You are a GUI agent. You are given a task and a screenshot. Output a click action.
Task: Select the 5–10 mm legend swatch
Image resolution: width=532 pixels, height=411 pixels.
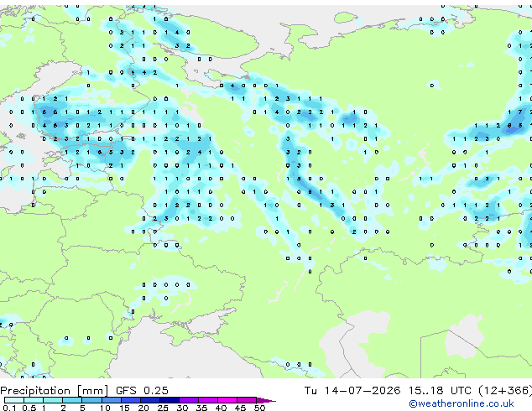(91, 400)
